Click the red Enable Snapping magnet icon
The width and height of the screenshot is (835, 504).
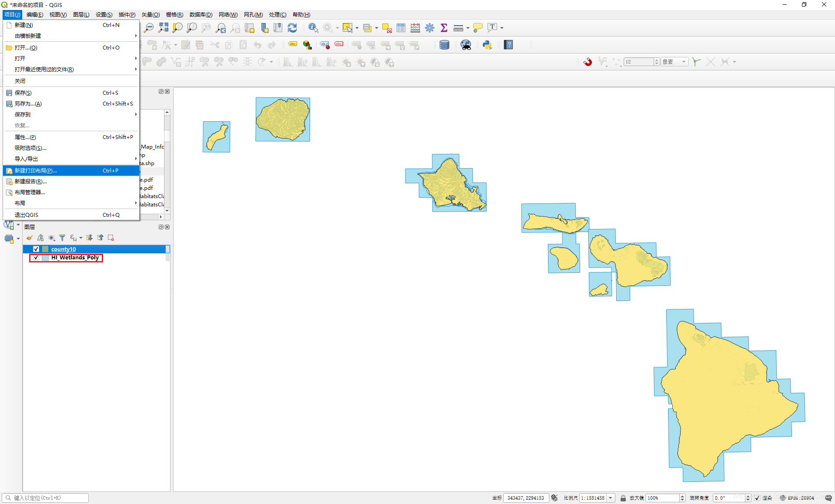coord(588,62)
